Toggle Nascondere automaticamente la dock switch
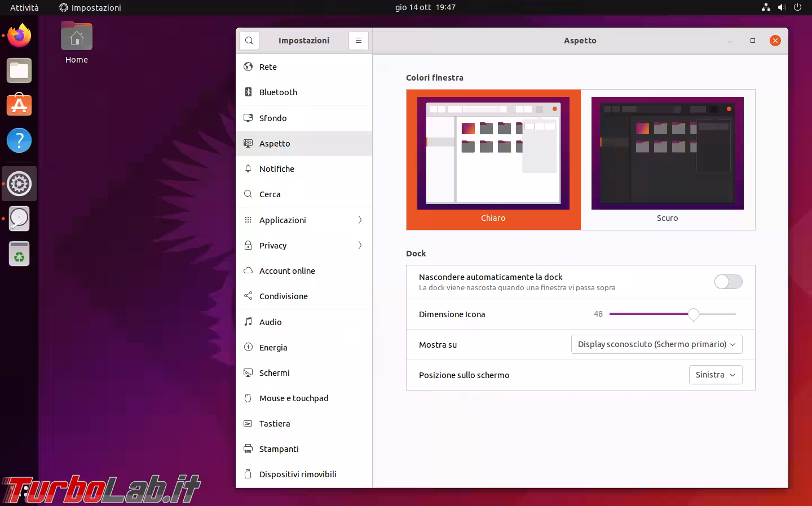Viewport: 812px width, 506px height. click(x=728, y=282)
